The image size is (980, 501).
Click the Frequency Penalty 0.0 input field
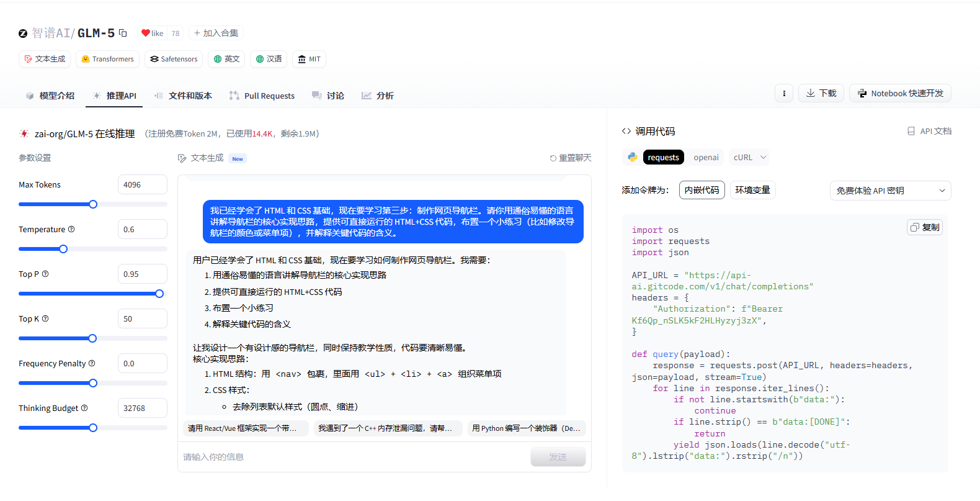(143, 363)
